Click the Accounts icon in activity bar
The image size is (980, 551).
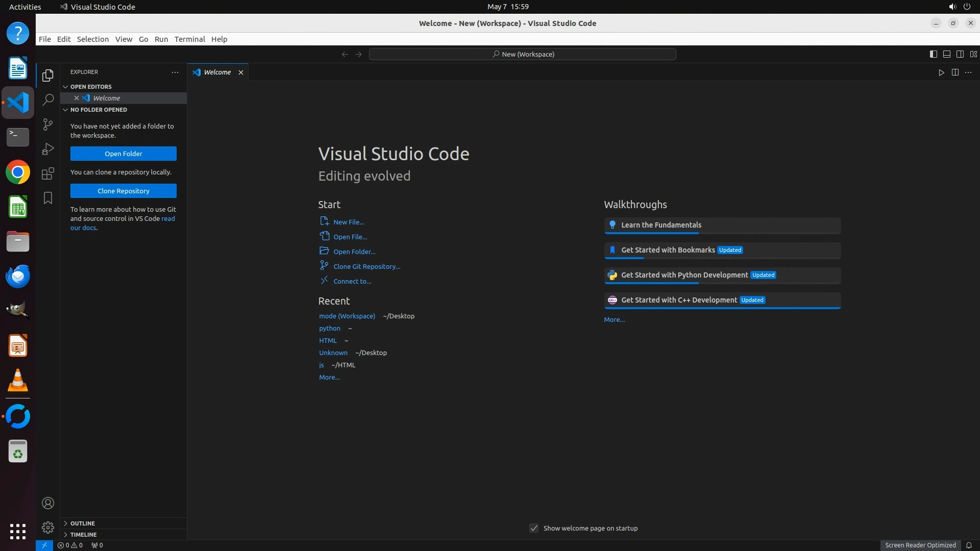pos(48,503)
